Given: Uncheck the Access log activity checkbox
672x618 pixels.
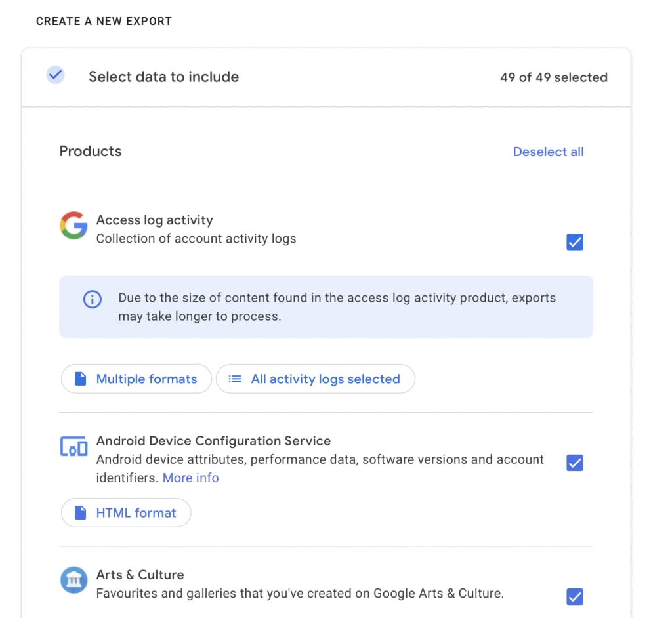Looking at the screenshot, I should point(575,242).
